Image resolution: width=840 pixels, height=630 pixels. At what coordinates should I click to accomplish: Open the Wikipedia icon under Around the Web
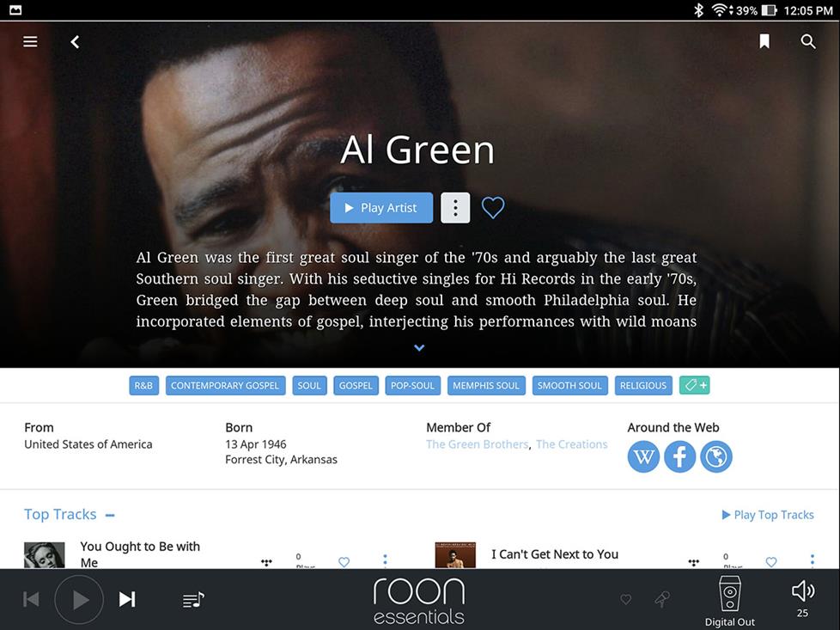(643, 457)
